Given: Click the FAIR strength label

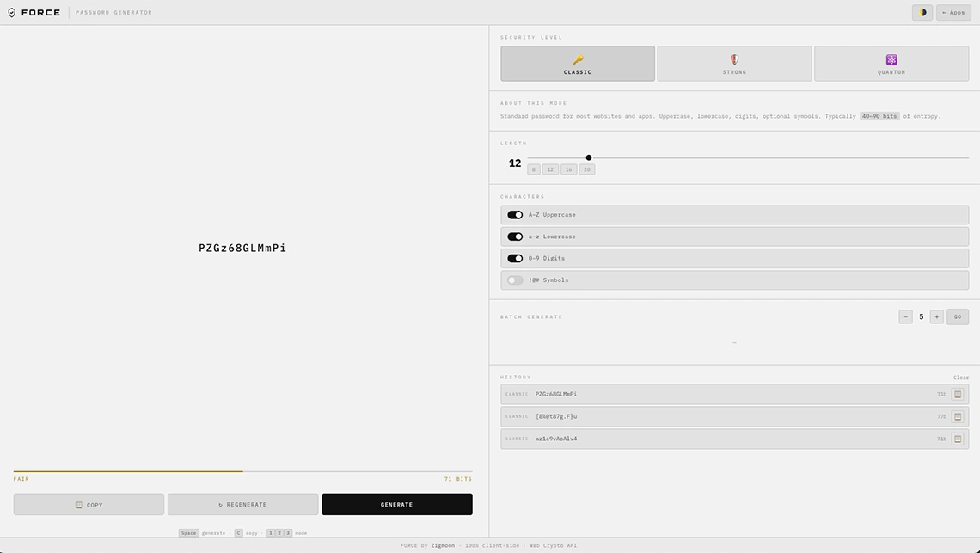Looking at the screenshot, I should (x=21, y=479).
